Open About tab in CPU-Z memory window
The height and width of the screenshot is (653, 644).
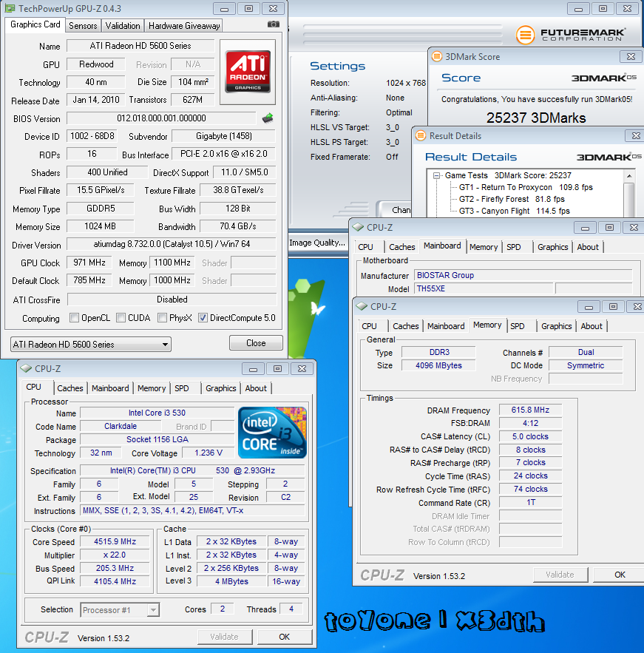pyautogui.click(x=591, y=326)
